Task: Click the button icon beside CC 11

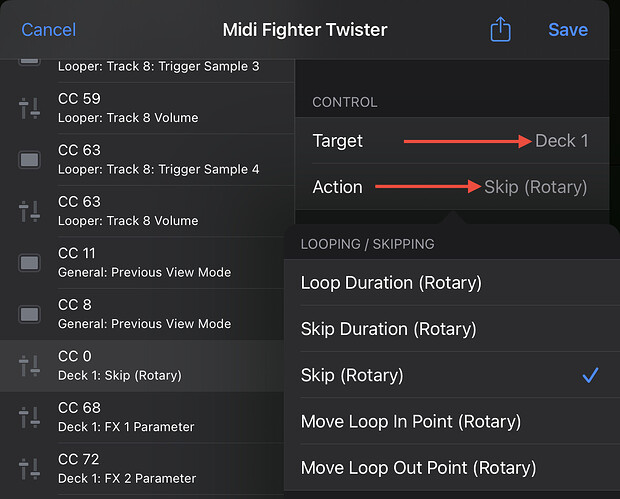Action: (x=30, y=262)
